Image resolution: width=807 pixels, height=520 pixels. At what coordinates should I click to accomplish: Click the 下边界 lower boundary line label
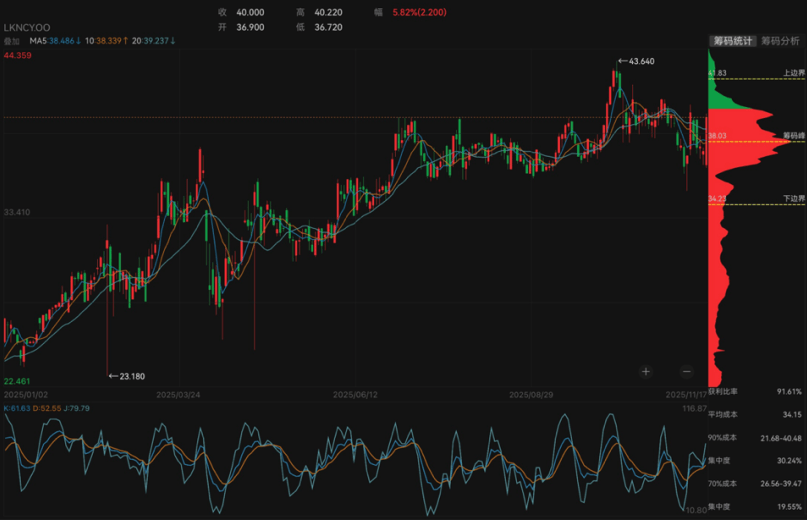pyautogui.click(x=792, y=199)
